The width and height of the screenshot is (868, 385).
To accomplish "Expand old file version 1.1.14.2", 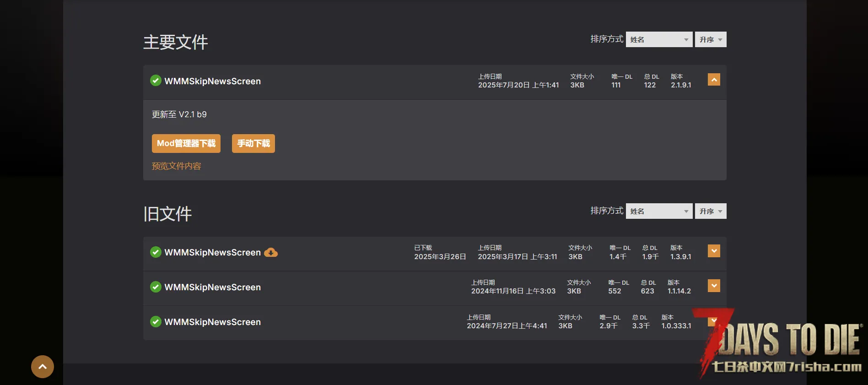I will tap(714, 286).
